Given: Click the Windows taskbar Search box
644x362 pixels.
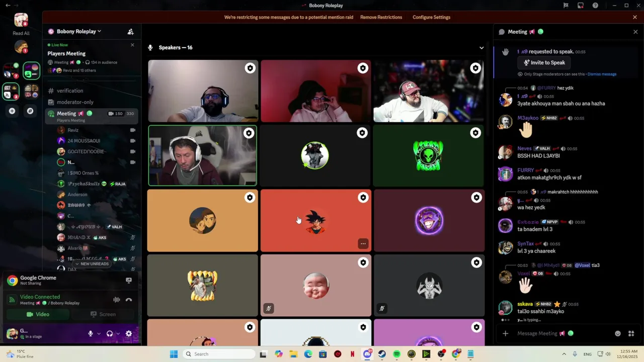Looking at the screenshot, I should point(219,354).
